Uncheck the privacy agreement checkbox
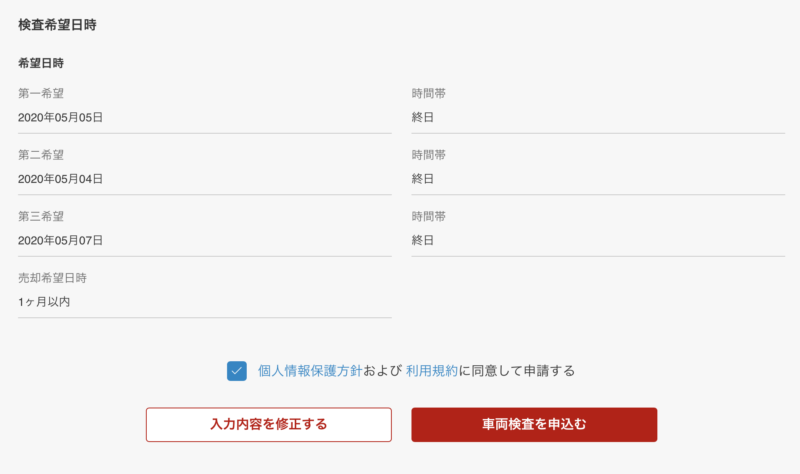The height and width of the screenshot is (474, 800). (x=237, y=371)
